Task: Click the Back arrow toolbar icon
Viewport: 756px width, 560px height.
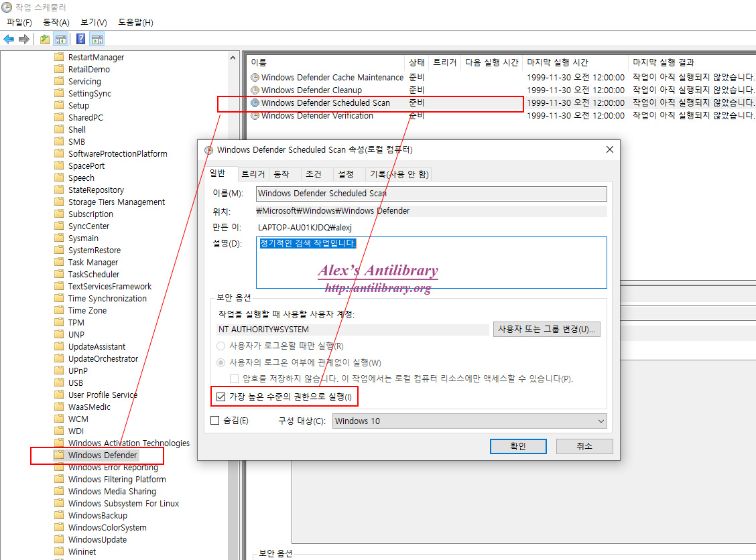Action: coord(9,39)
